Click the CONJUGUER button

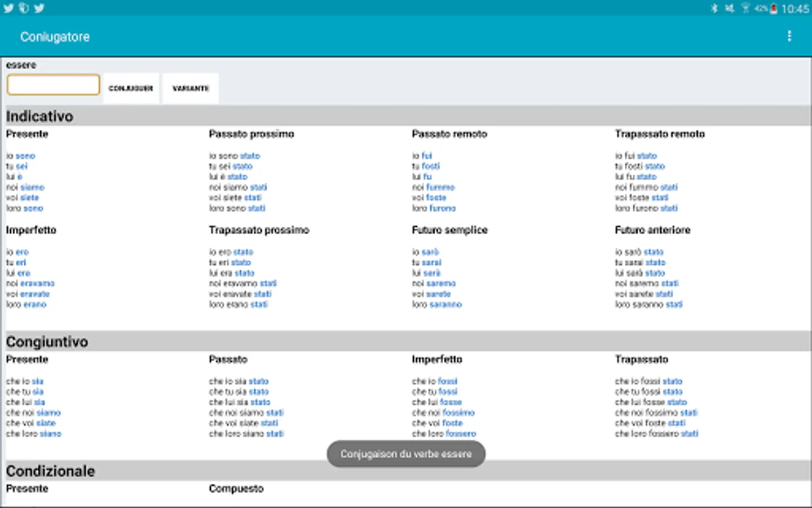[x=131, y=88]
